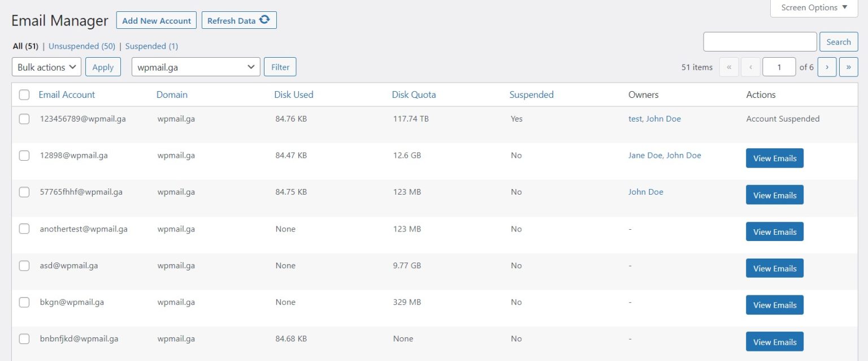
Task: Go to next page with right chevron
Action: [x=827, y=67]
